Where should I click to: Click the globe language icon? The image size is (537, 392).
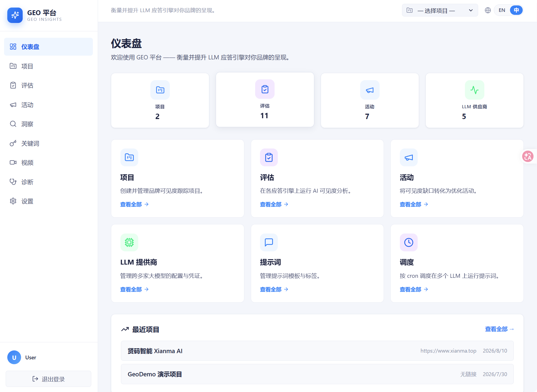coord(488,10)
